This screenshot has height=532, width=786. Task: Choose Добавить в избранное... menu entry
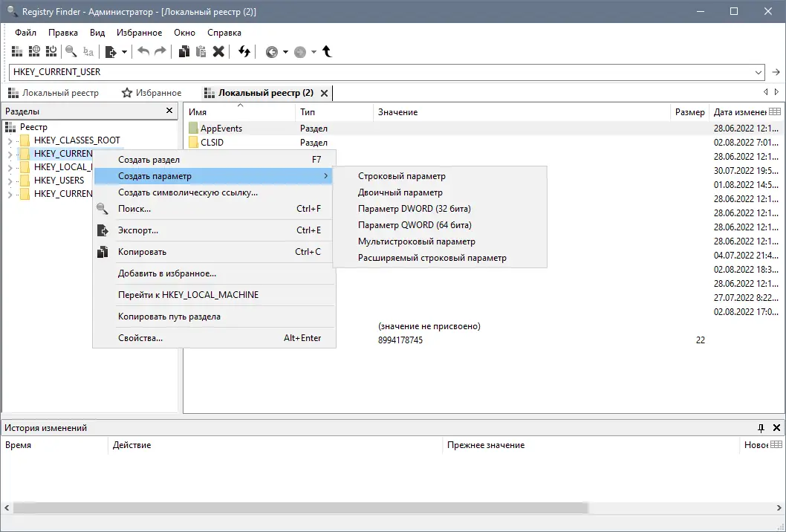tap(214, 273)
